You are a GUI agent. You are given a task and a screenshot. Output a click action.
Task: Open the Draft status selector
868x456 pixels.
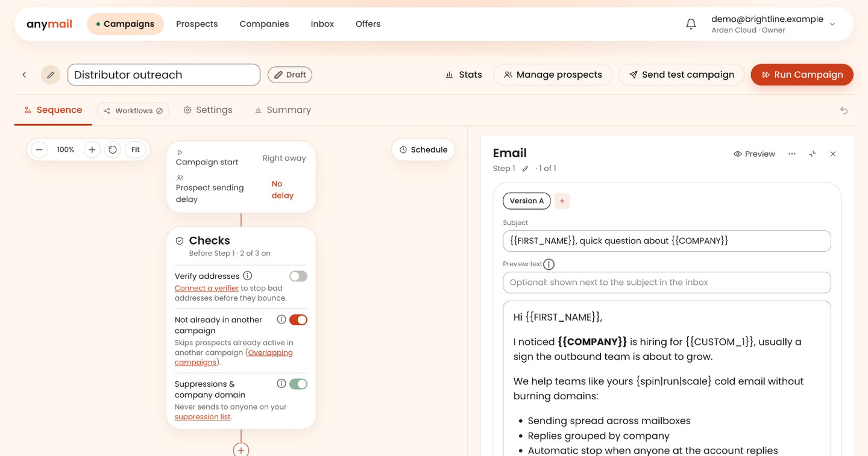point(290,75)
